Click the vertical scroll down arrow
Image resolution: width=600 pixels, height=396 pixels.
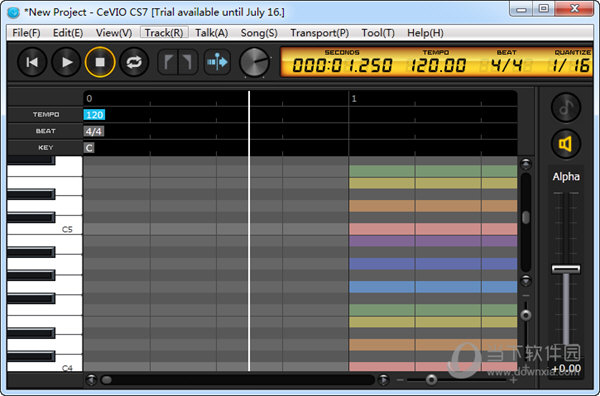tap(526, 281)
